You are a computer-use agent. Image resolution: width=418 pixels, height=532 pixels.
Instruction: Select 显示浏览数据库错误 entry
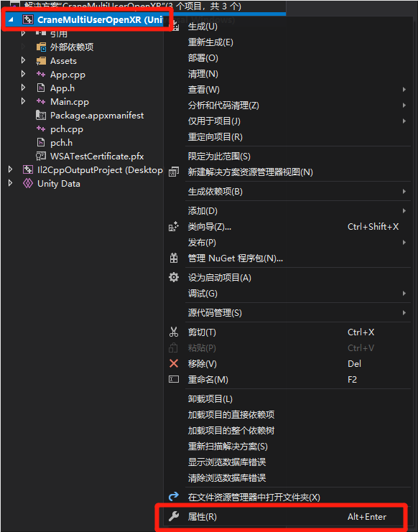pyautogui.click(x=227, y=462)
